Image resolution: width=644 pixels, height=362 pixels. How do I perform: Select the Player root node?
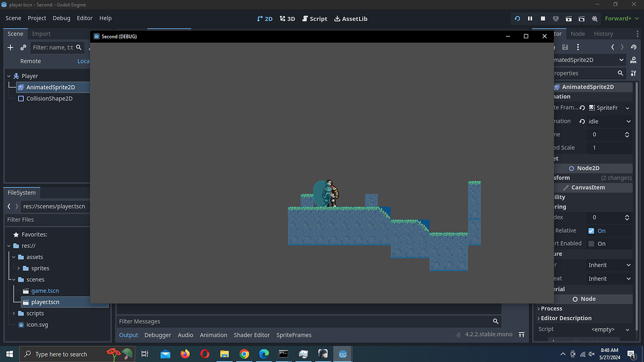click(30, 76)
